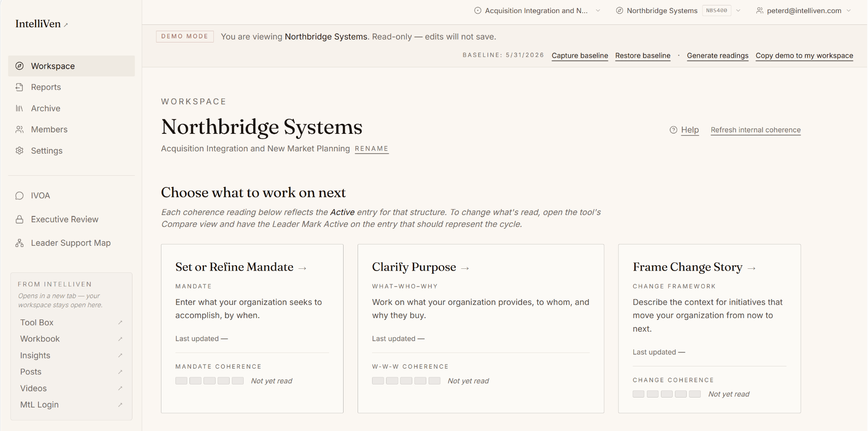Click Restore baseline link
This screenshot has height=431, width=868.
pos(642,56)
